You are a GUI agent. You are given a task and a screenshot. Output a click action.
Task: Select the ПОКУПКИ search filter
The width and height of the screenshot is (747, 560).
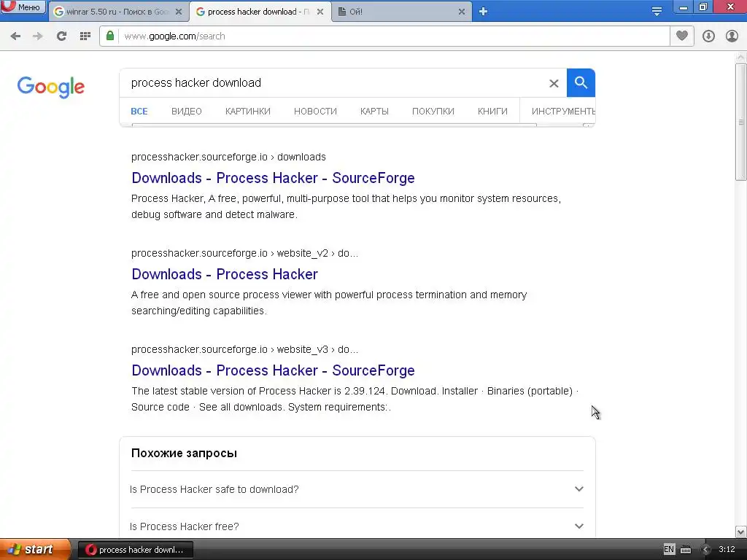coord(433,112)
